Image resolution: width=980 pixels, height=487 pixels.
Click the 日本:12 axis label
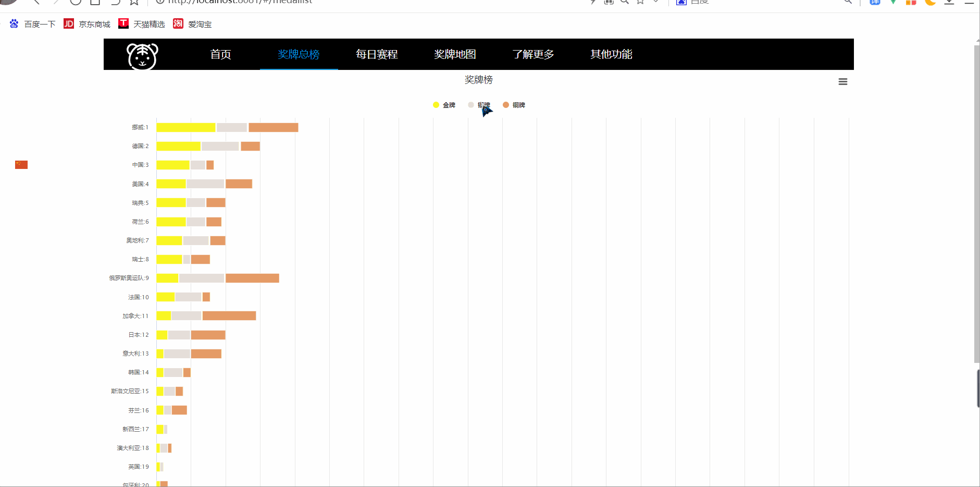[x=139, y=335]
